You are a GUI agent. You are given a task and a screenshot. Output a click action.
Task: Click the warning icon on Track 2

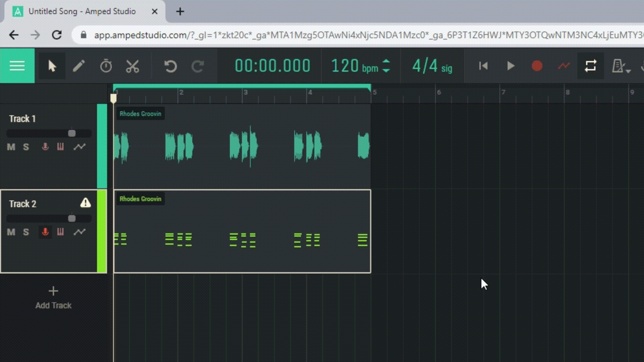(x=85, y=203)
